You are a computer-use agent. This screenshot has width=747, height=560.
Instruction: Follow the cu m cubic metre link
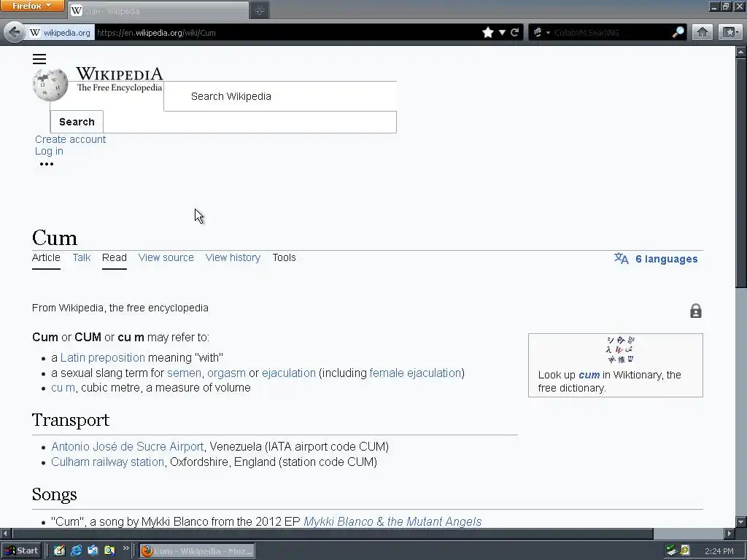click(x=63, y=388)
